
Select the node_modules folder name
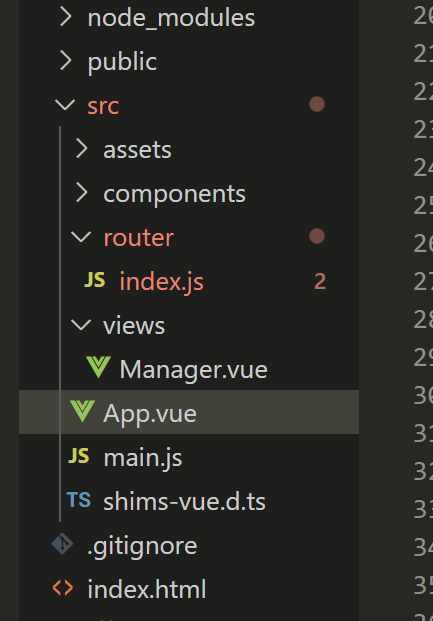171,18
